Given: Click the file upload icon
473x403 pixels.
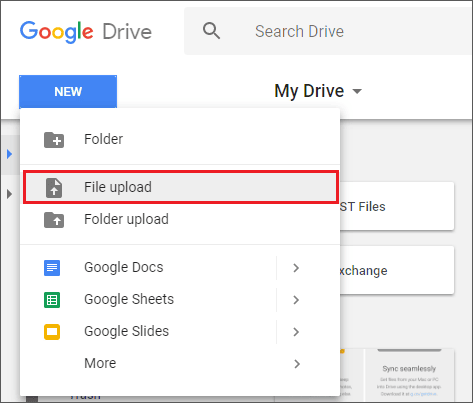Looking at the screenshot, I should click(54, 188).
